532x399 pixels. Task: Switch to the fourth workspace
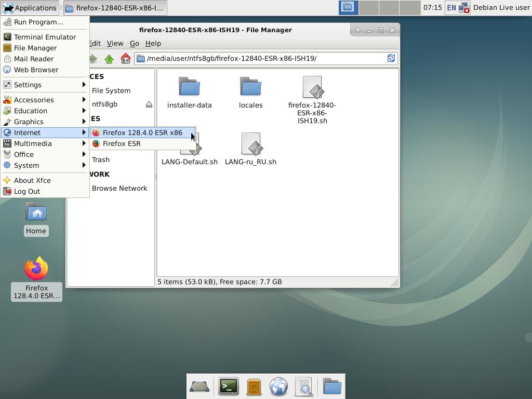click(x=410, y=7)
